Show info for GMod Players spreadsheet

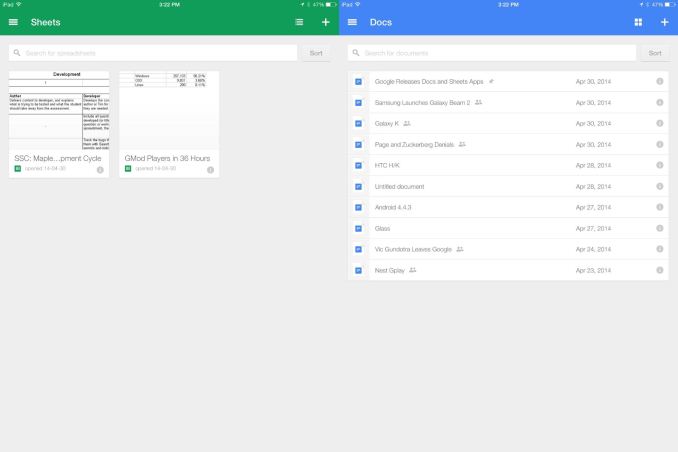point(211,170)
